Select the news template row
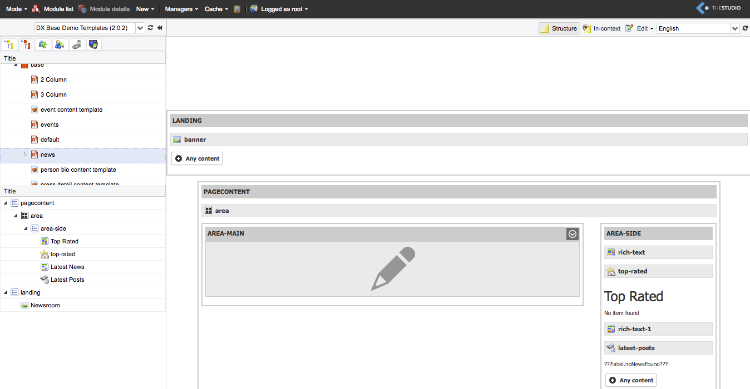Screen dimensions: 750x389 coord(83,155)
